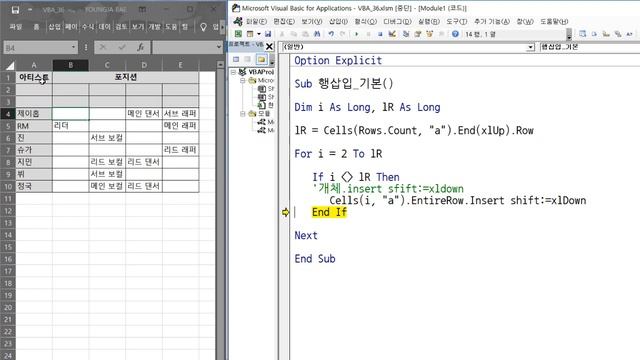Screen dimensions: 640x360
Task: Run the macro with the play button
Action: click(x=357, y=34)
